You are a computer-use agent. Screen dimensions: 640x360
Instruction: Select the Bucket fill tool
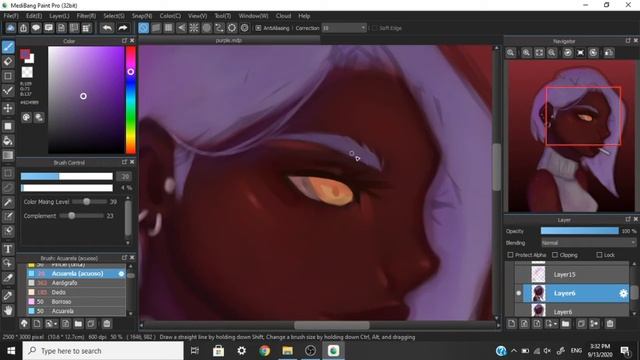pyautogui.click(x=8, y=141)
